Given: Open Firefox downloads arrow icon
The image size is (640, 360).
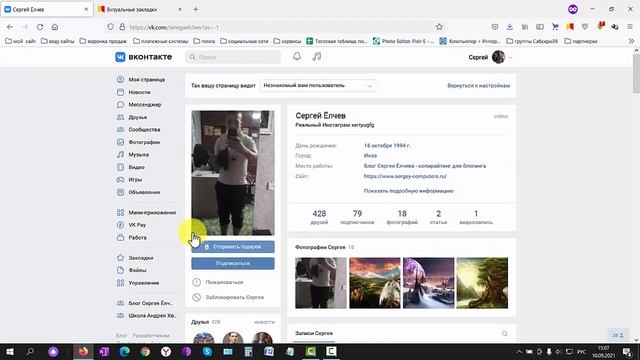Looking at the screenshot, I should [510, 27].
